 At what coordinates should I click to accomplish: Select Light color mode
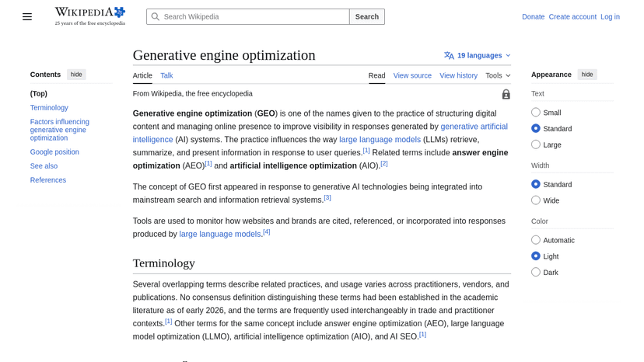point(536,256)
